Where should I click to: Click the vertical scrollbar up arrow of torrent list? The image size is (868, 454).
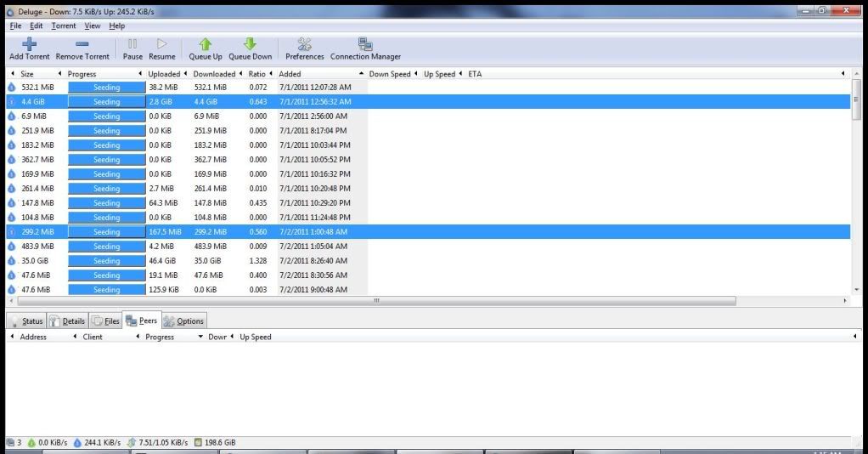[x=857, y=74]
